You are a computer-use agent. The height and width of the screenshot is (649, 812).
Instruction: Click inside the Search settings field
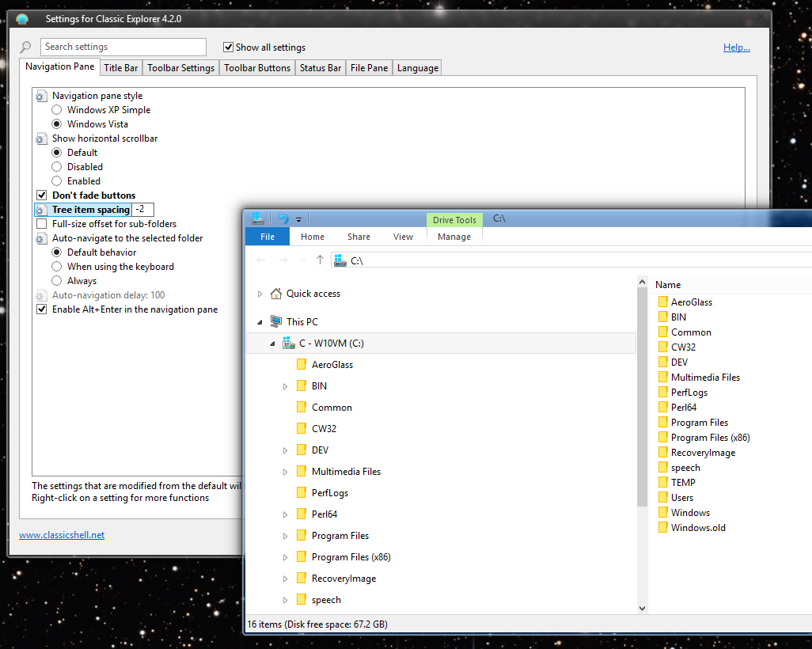pyautogui.click(x=123, y=47)
